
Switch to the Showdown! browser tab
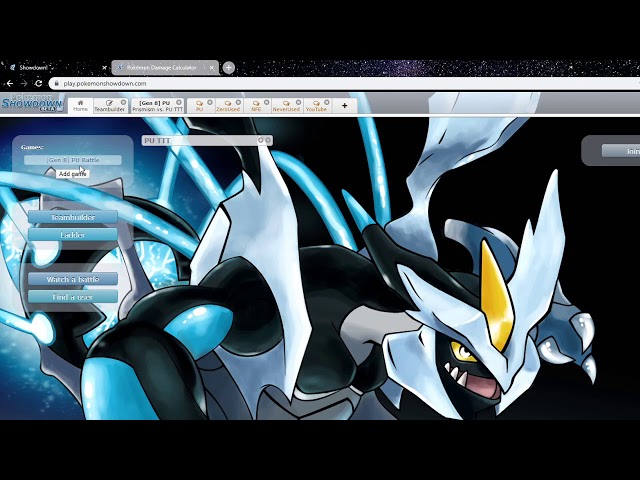point(55,68)
